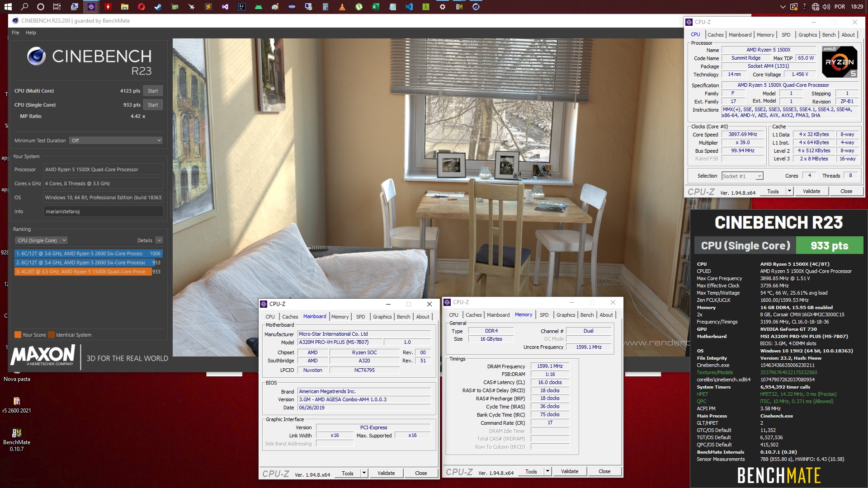Open the Opera browser taskbar icon
868x488 pixels.
coord(142,7)
